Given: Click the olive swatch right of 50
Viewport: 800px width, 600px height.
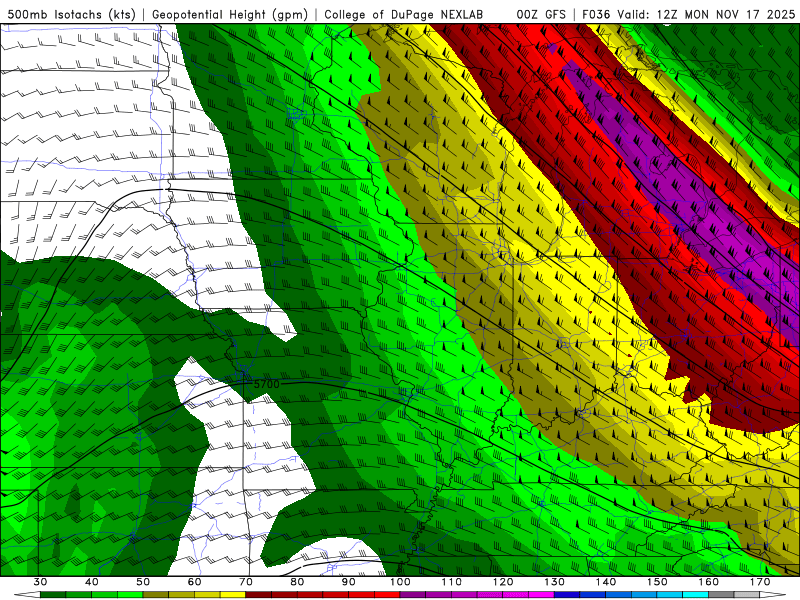Looking at the screenshot, I should pyautogui.click(x=156, y=596).
